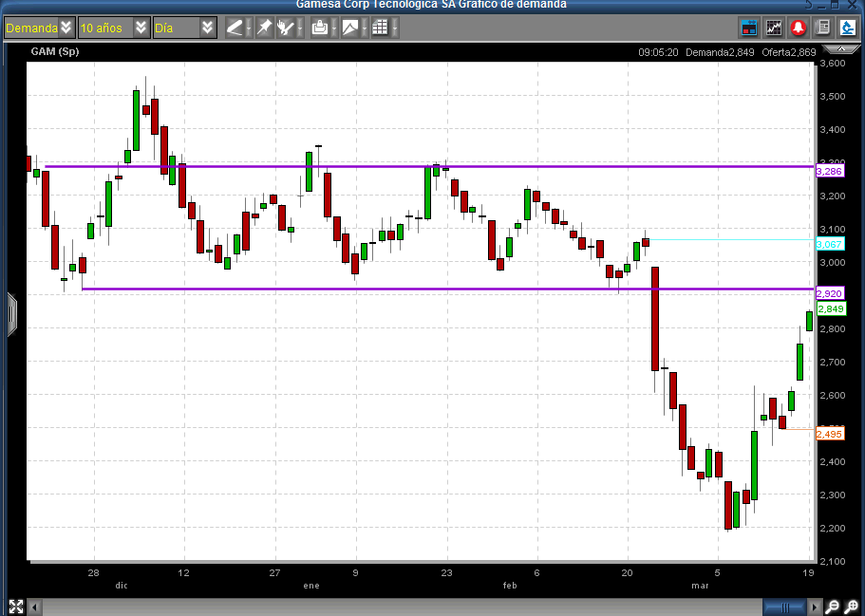Open the newspaper news icon
Viewport: 865px width, 616px height.
tap(823, 28)
